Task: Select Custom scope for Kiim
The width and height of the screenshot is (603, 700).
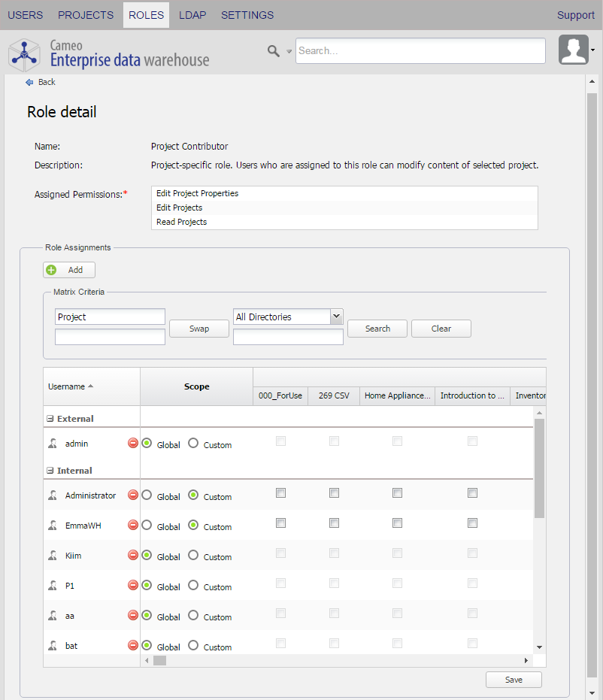Action: click(193, 556)
